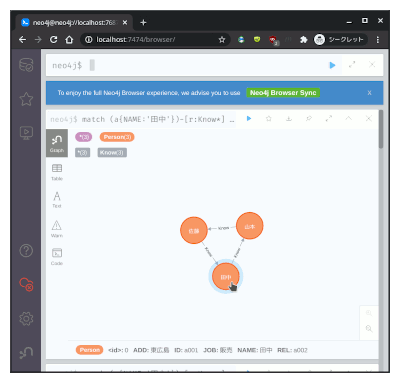Collapse the result frame with the chevron

(x=349, y=118)
